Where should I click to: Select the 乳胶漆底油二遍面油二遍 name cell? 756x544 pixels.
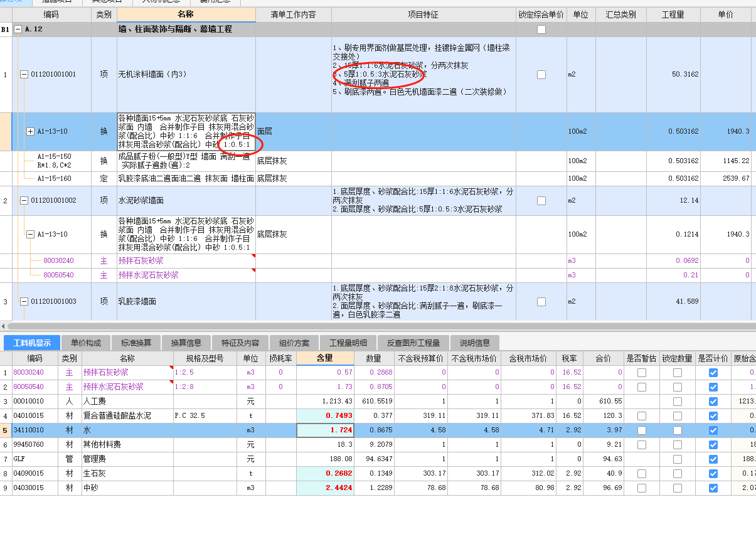click(x=186, y=179)
